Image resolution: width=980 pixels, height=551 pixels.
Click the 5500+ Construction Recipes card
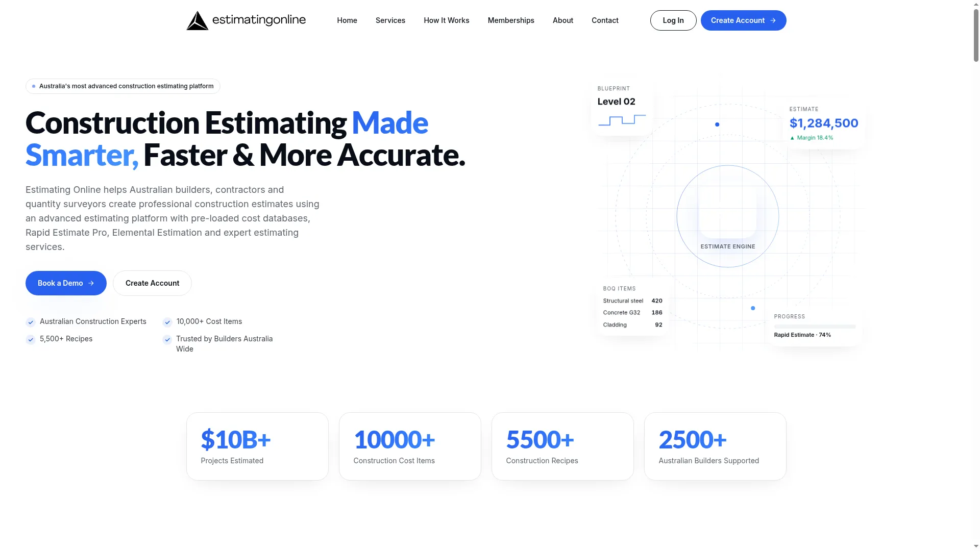click(x=562, y=446)
